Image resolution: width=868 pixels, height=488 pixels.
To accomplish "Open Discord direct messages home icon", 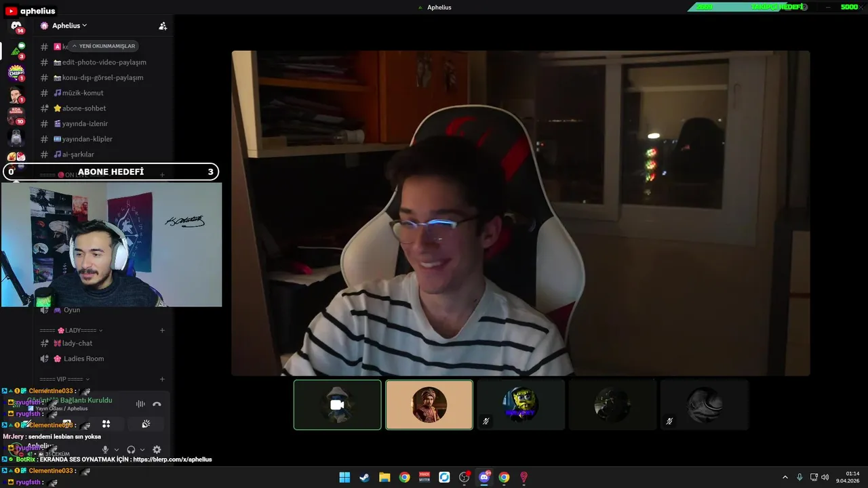I will [16, 26].
